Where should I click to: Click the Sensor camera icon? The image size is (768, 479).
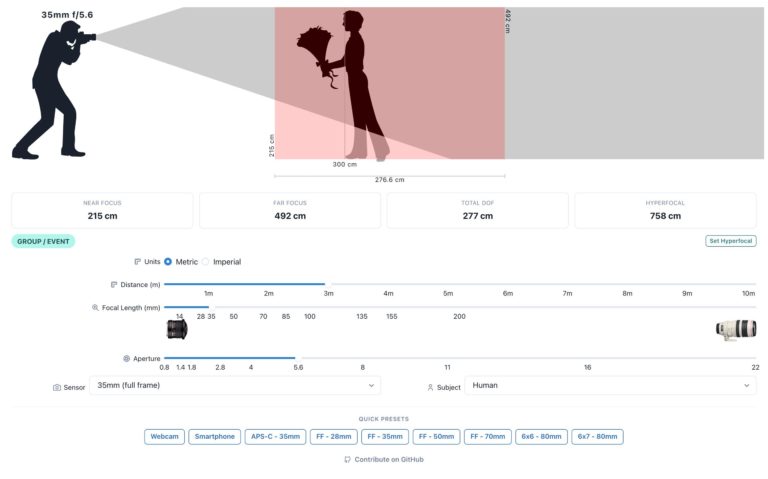[x=57, y=387]
